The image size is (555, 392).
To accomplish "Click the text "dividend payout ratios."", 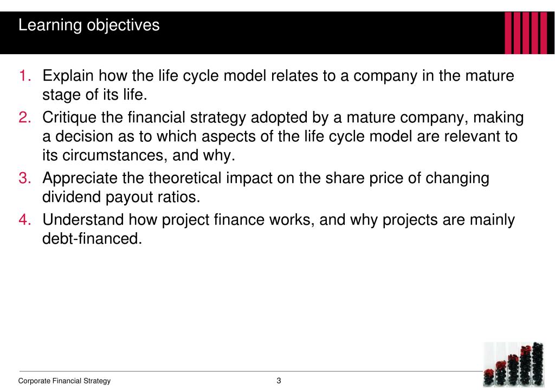I will coord(121,197).
